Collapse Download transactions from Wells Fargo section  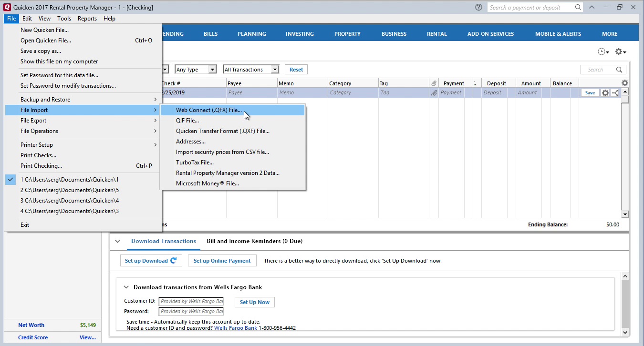coord(126,287)
